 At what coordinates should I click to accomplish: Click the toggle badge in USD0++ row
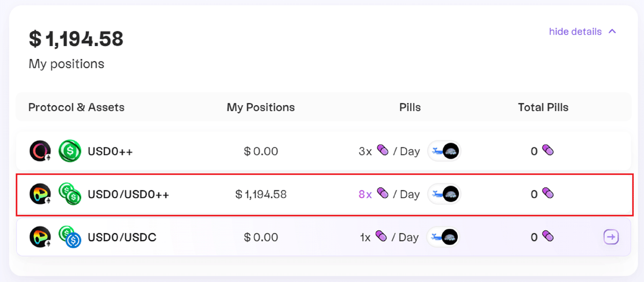[x=444, y=151]
